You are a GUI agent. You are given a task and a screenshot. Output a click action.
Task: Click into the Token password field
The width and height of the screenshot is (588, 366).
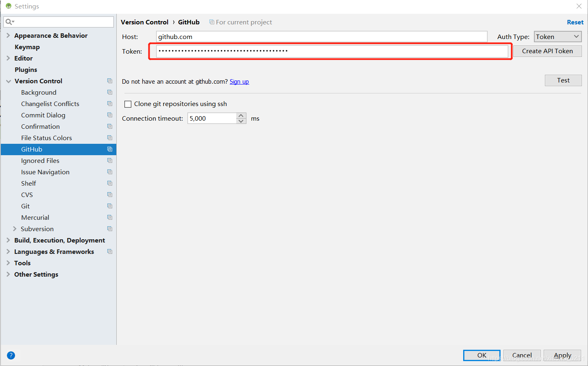point(332,51)
